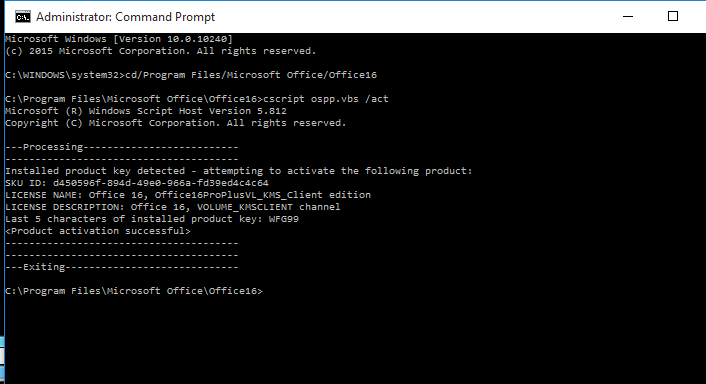Viewport: 706px width, 384px height.
Task: Click the SKU ID value text
Action: pos(161,183)
